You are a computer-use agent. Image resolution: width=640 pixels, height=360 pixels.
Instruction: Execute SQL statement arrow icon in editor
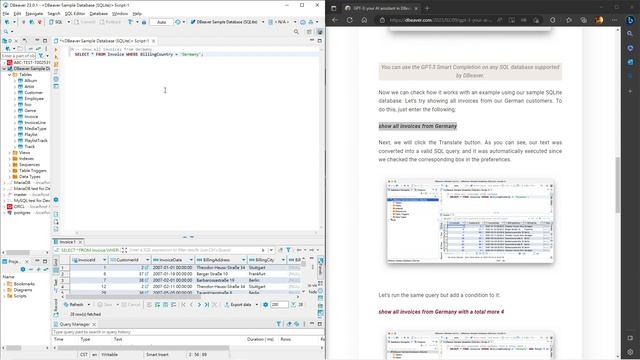tap(56, 50)
